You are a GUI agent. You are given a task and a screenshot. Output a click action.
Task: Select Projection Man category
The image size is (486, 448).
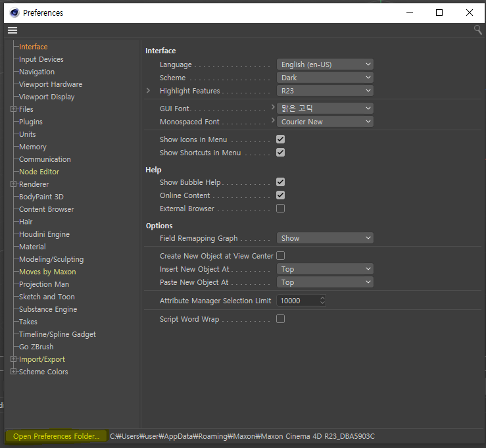[44, 284]
